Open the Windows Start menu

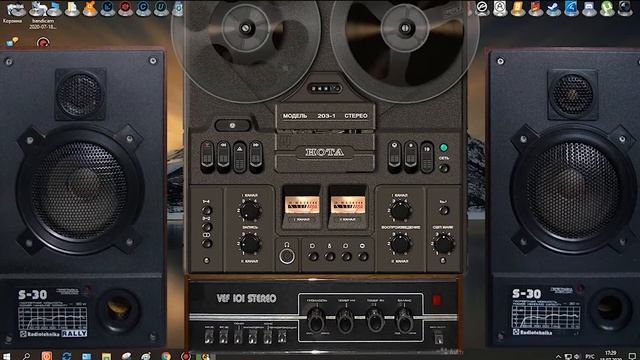pyautogui.click(x=6, y=356)
